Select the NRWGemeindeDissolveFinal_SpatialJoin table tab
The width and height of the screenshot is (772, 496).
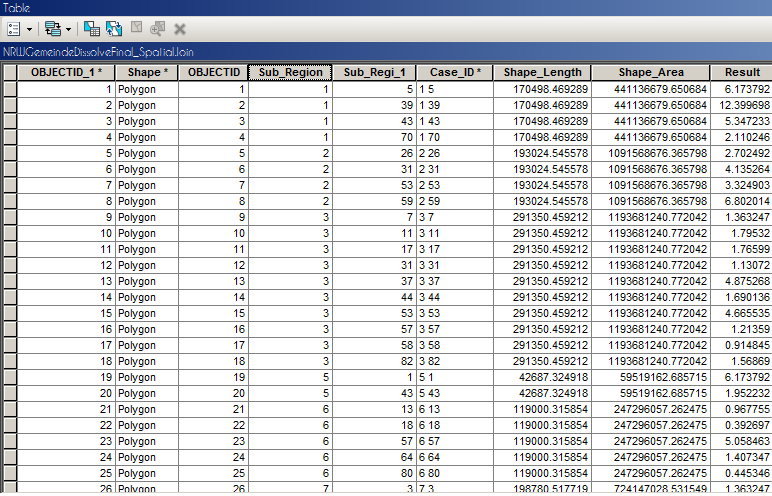pos(98,52)
